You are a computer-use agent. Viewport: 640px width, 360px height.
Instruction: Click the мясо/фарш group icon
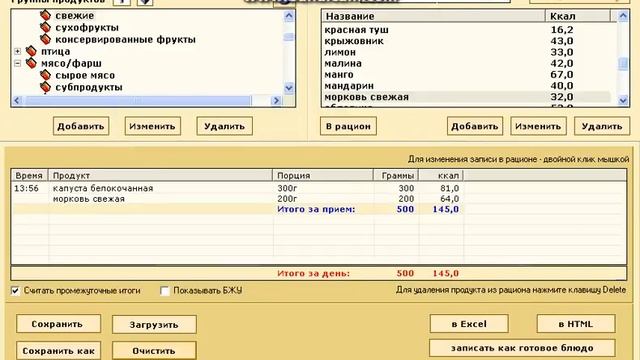[31, 63]
